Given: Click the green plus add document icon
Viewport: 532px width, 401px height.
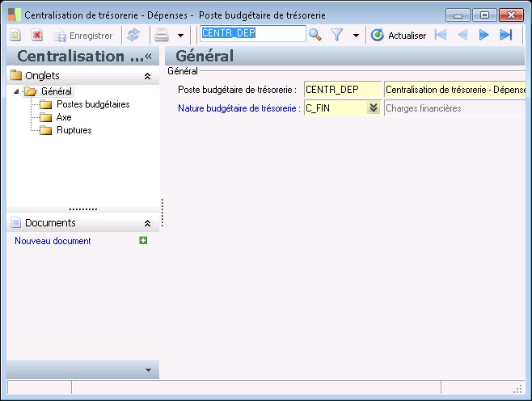Looking at the screenshot, I should 143,241.
